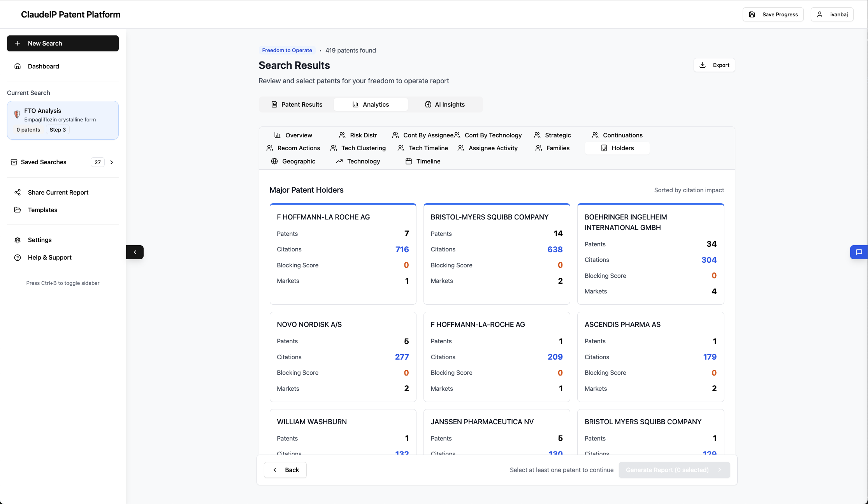Click the Dashboard home icon
868x504 pixels.
click(18, 66)
